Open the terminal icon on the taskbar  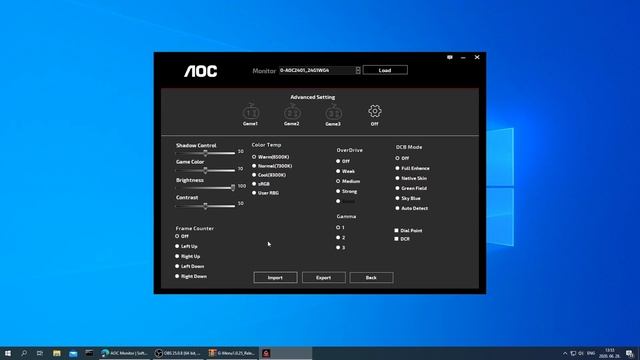(89, 353)
